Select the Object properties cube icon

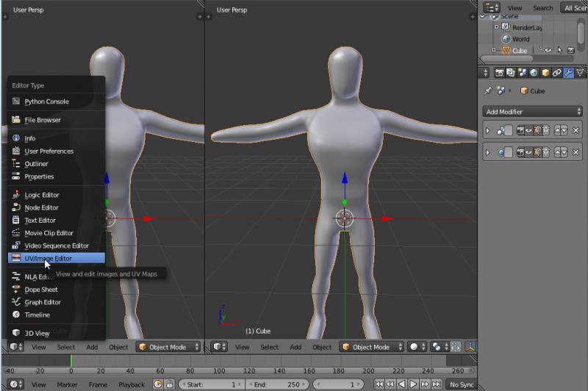[545, 73]
